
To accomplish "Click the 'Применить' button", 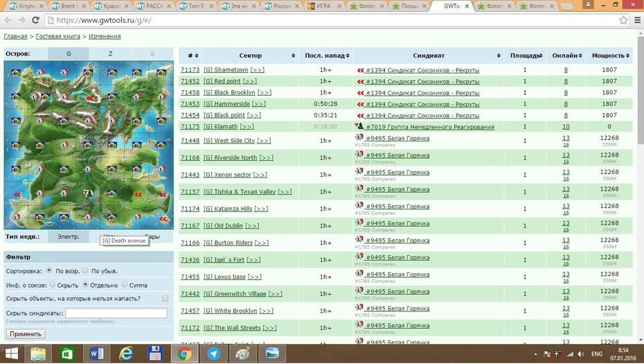I will tap(26, 334).
